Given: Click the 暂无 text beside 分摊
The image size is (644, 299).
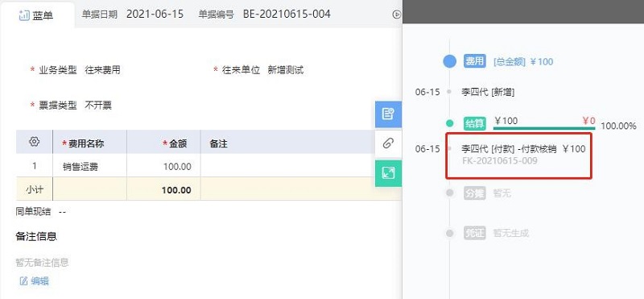Looking at the screenshot, I should point(502,193).
